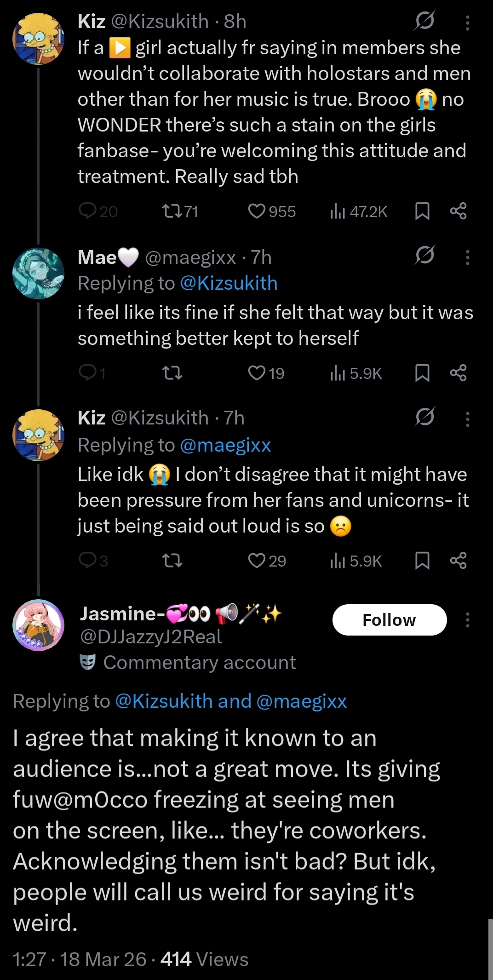Open replies on Kiz's tweet with 20 comments

point(98,212)
